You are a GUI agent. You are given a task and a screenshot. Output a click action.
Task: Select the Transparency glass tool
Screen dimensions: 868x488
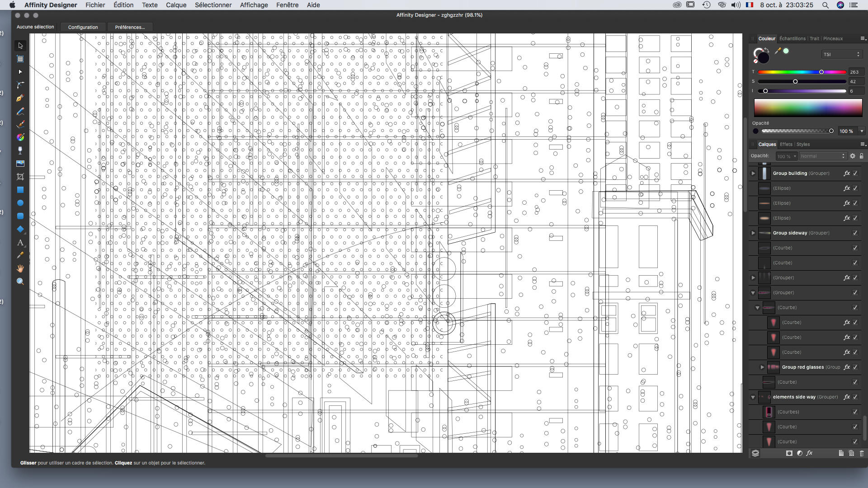(20, 150)
